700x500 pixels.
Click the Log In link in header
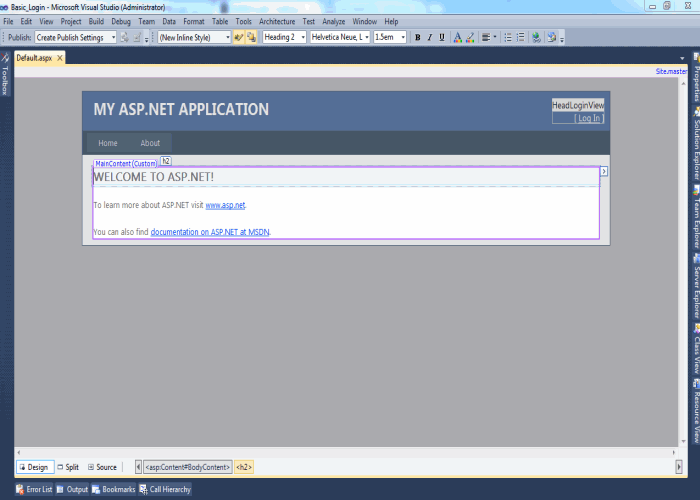(x=589, y=118)
